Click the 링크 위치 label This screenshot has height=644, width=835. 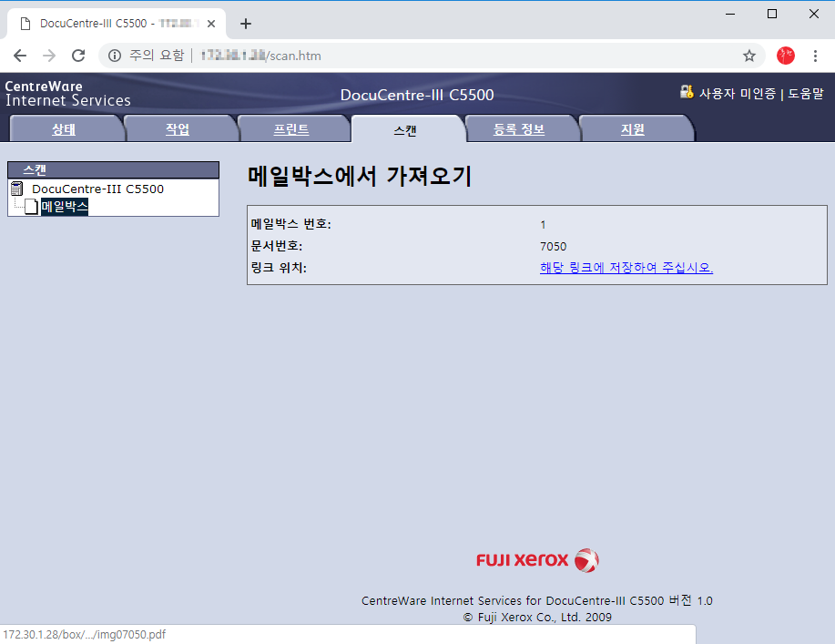click(x=279, y=268)
